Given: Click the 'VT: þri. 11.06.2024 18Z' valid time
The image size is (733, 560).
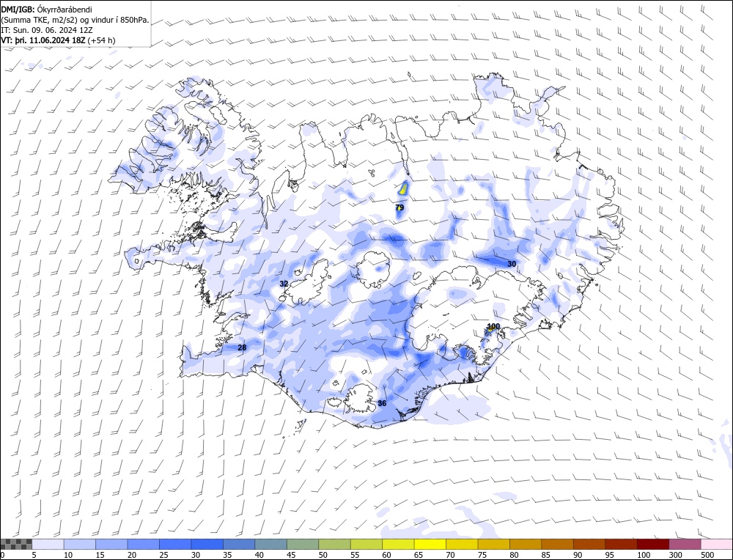Looking at the screenshot, I should point(43,40).
